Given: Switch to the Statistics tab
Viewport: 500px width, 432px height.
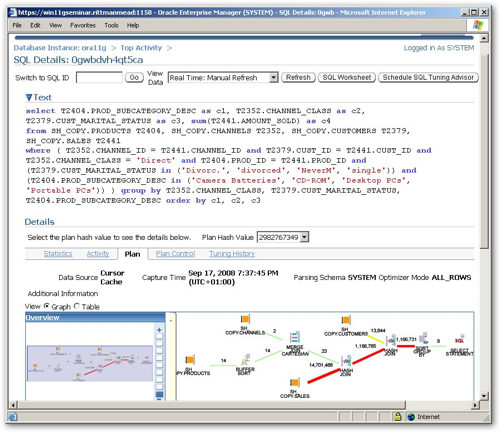Looking at the screenshot, I should click(58, 254).
